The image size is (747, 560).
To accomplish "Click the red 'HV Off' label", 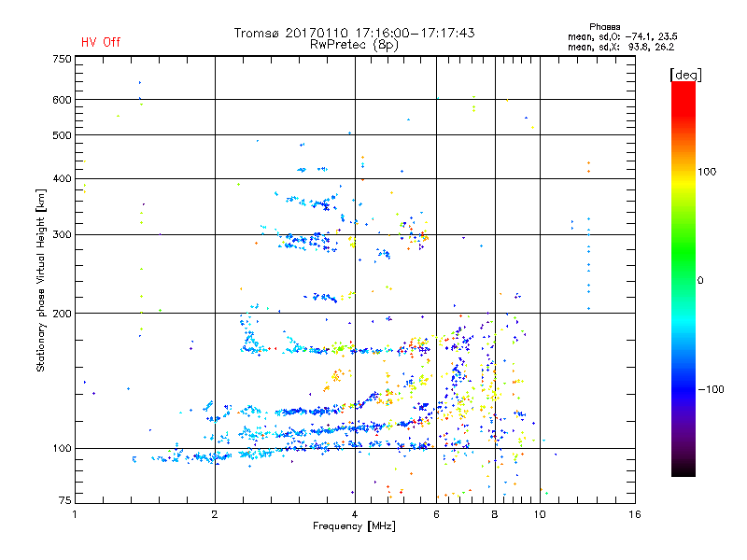I will pyautogui.click(x=101, y=42).
